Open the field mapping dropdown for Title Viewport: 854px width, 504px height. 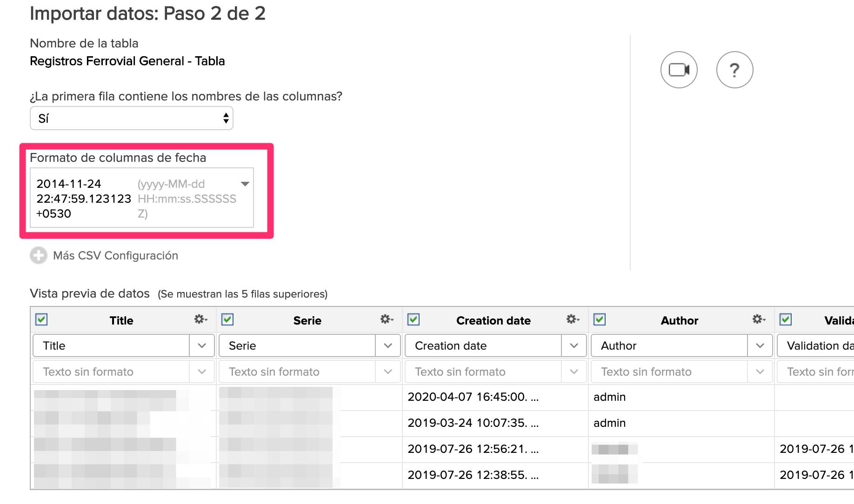(x=202, y=345)
